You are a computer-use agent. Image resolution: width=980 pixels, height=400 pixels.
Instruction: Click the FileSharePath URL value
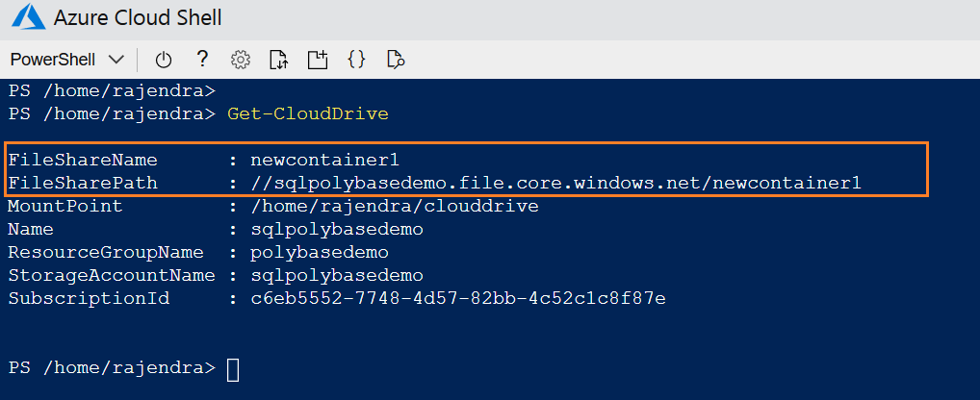(x=555, y=183)
